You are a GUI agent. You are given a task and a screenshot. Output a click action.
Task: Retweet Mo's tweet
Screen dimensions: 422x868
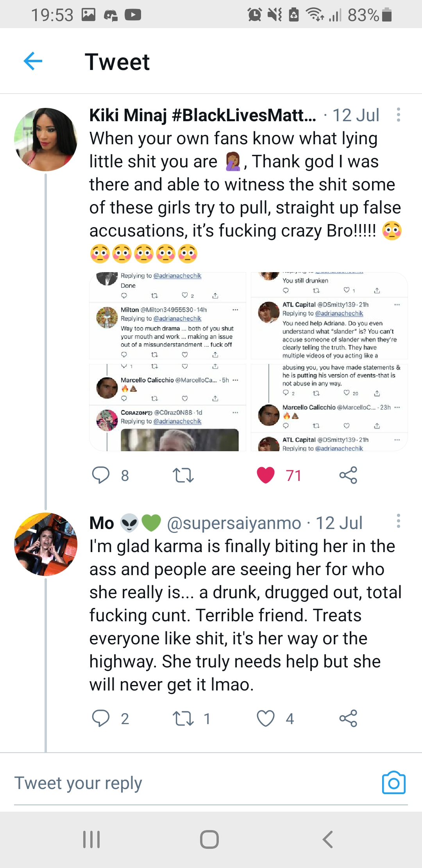[183, 718]
